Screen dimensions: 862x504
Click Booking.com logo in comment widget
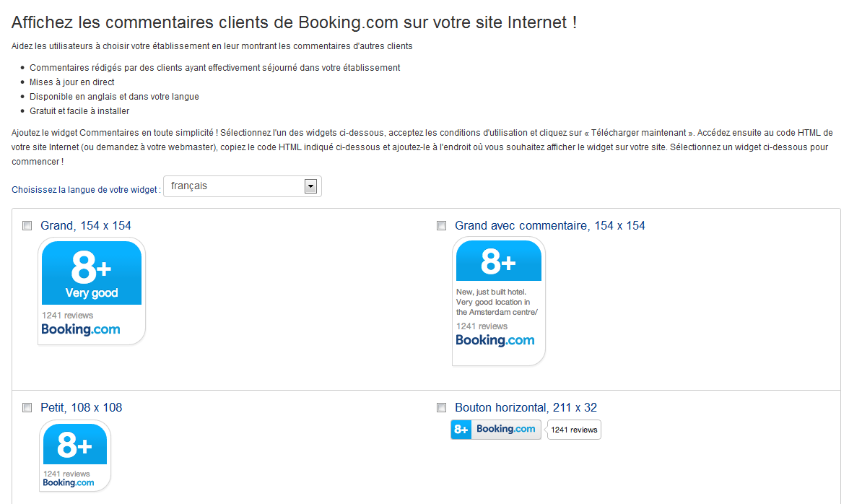coord(495,341)
